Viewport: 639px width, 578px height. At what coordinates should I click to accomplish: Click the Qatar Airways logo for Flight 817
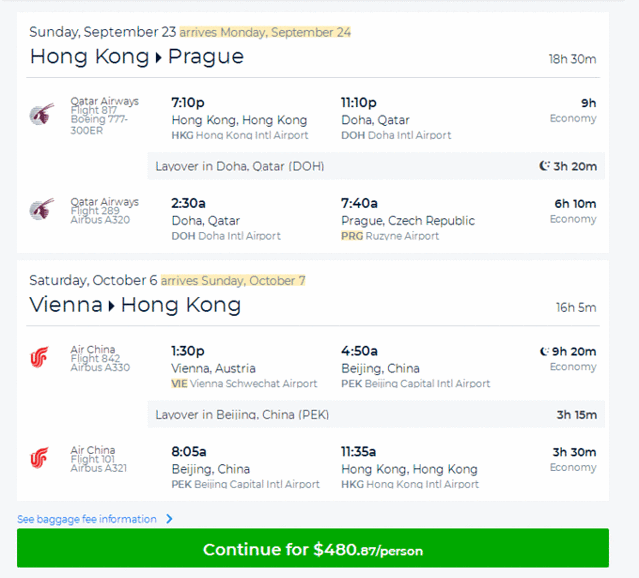41,114
